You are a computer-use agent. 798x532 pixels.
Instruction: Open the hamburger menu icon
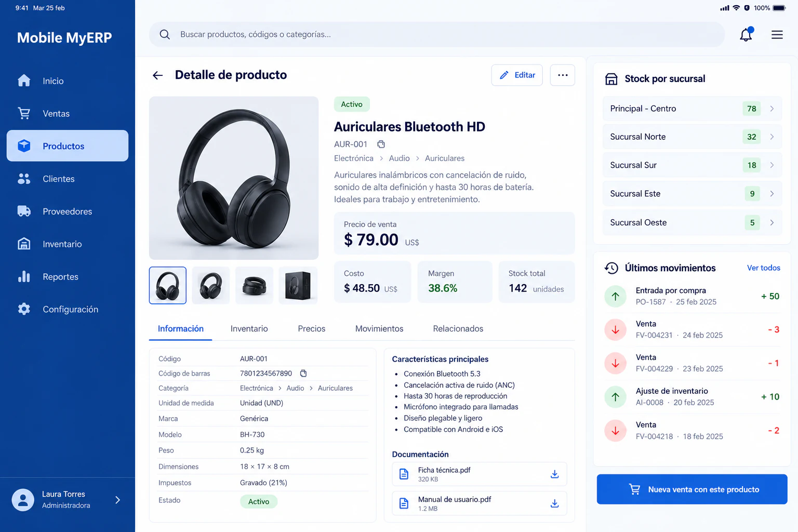pyautogui.click(x=777, y=35)
